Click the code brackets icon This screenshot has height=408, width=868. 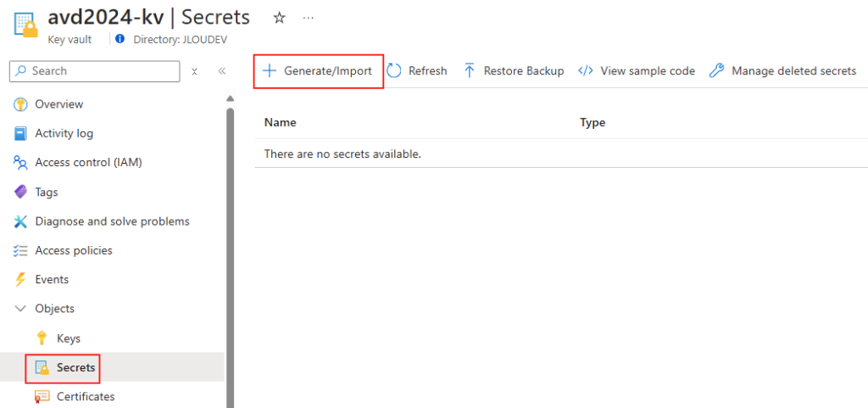[x=586, y=71]
